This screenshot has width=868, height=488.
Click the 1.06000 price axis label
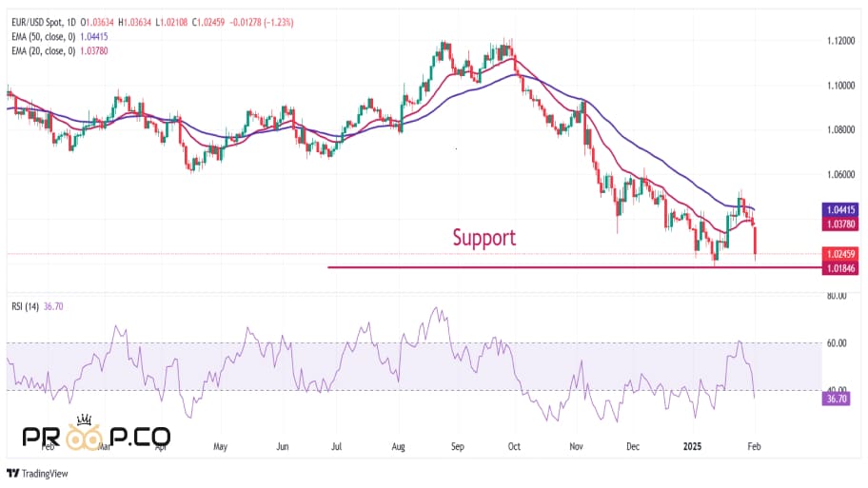[x=842, y=175]
